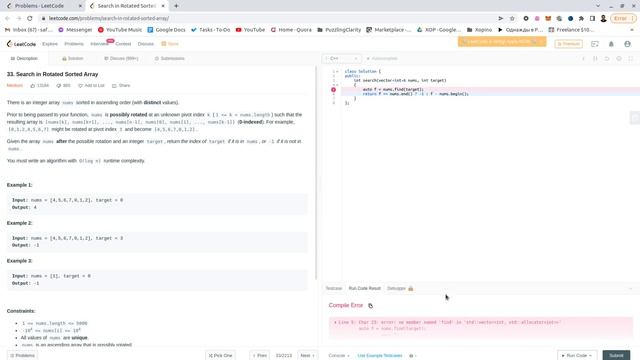Expand the compile error detail triangle
Screen dimensions: 640x360
335,322
